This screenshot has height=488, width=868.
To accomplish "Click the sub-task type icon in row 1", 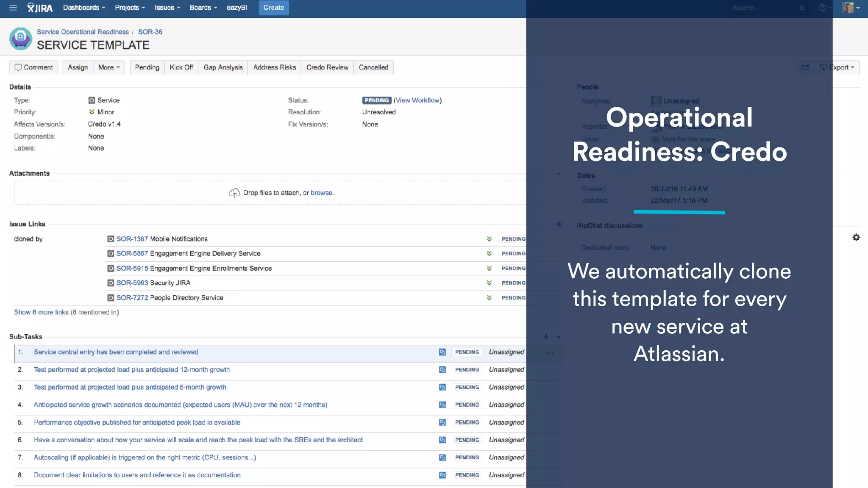I will (442, 352).
